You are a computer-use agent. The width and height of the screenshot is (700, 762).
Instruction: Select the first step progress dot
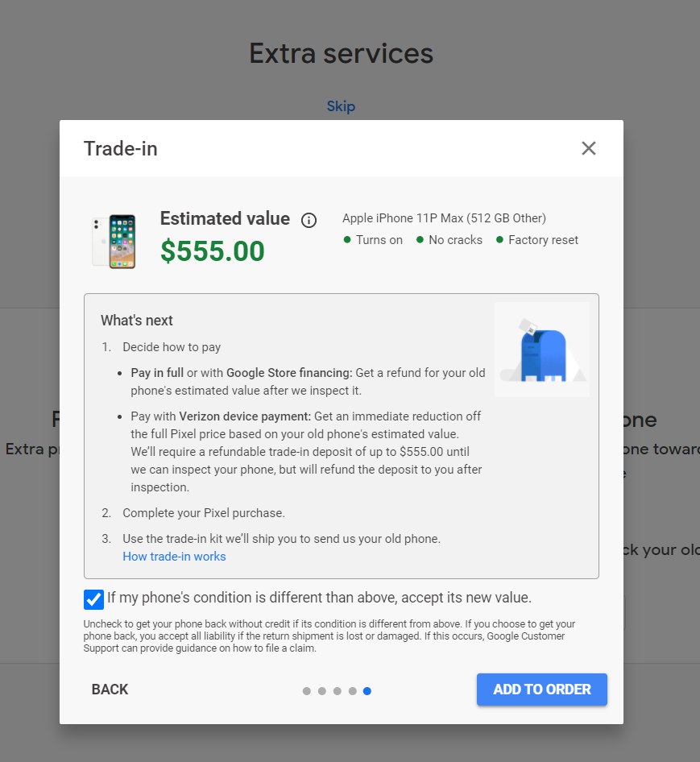coord(307,691)
